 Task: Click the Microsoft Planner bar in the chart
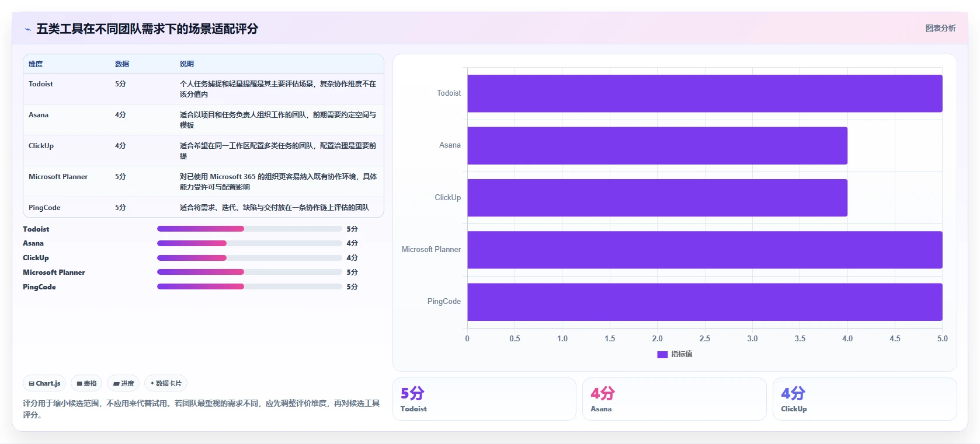click(705, 250)
